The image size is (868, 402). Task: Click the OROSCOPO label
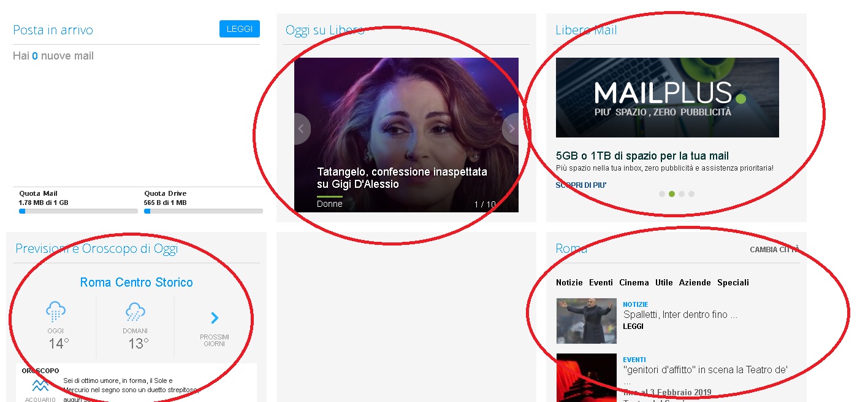[x=40, y=371]
